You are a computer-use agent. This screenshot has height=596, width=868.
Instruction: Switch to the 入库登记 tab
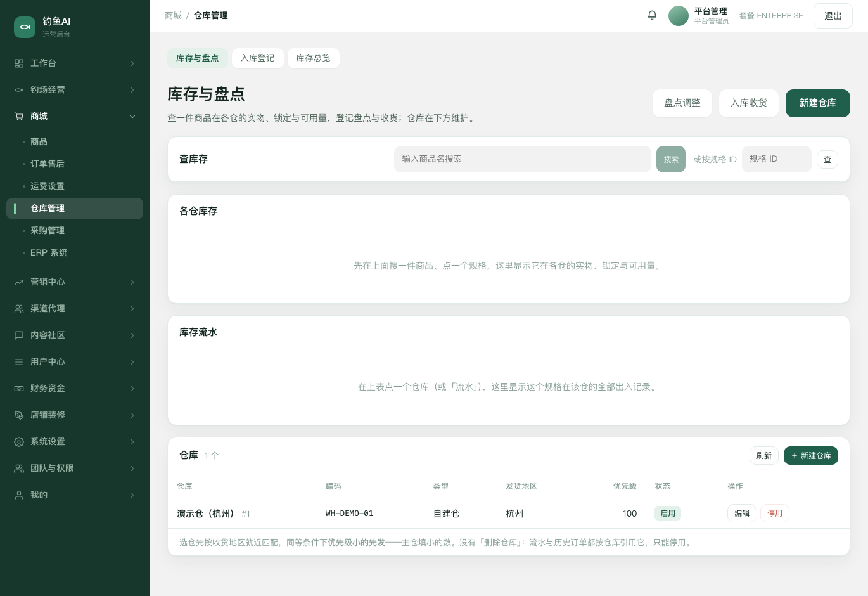click(258, 58)
